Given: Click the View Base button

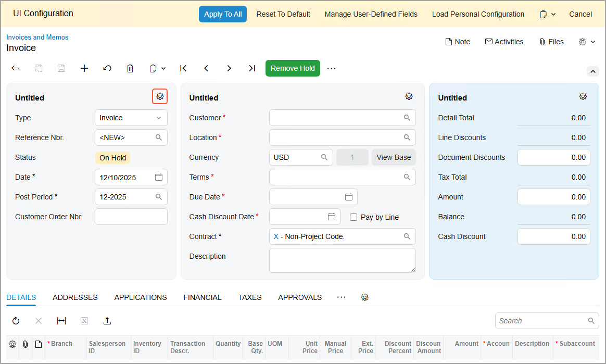Looking at the screenshot, I should tap(394, 157).
